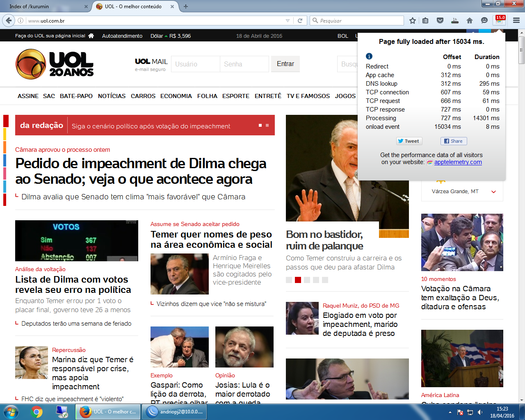Click the Autoatendimento link
The width and height of the screenshot is (525, 420).
pos(122,36)
